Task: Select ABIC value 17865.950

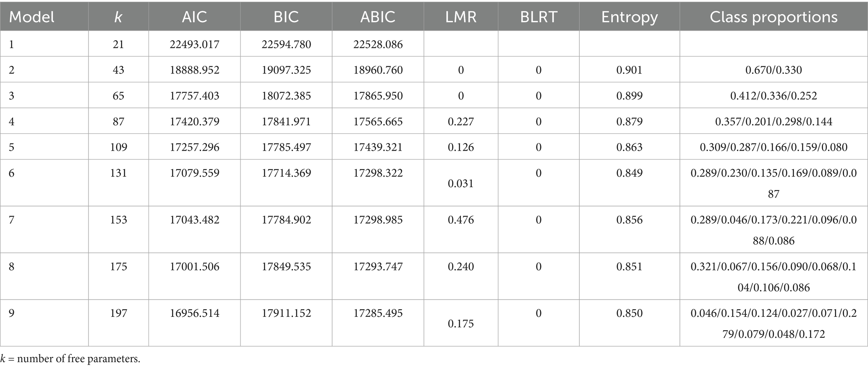Action: pyautogui.click(x=378, y=96)
